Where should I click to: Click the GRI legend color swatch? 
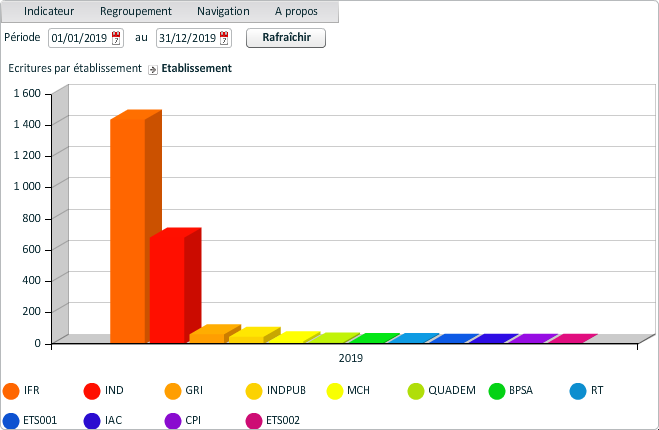(x=173, y=391)
